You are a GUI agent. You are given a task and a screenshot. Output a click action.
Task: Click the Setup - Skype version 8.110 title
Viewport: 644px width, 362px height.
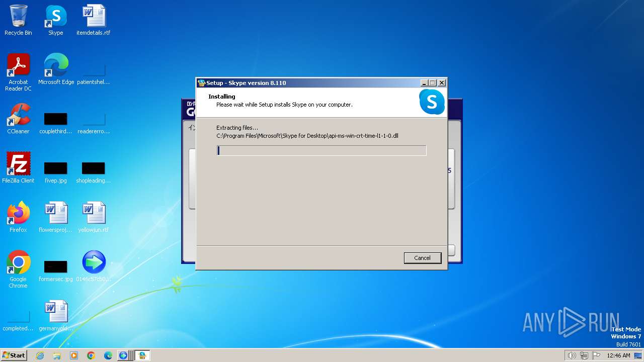246,83
